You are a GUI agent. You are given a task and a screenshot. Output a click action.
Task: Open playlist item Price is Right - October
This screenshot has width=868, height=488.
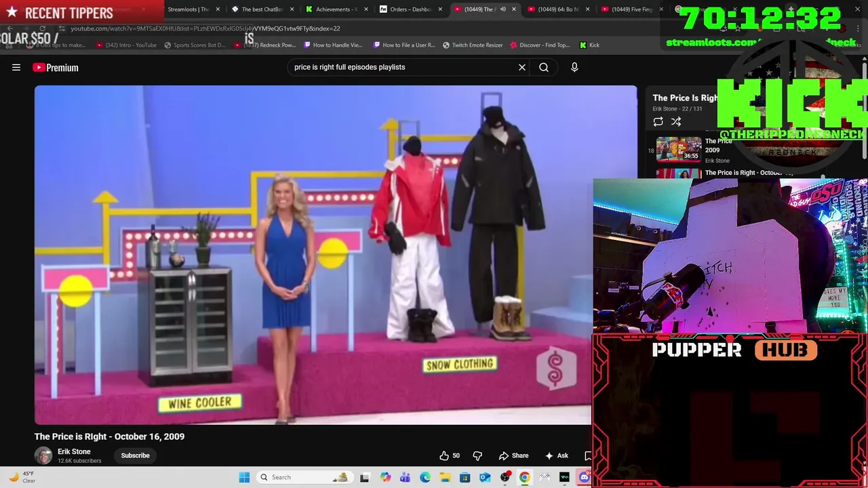point(749,173)
